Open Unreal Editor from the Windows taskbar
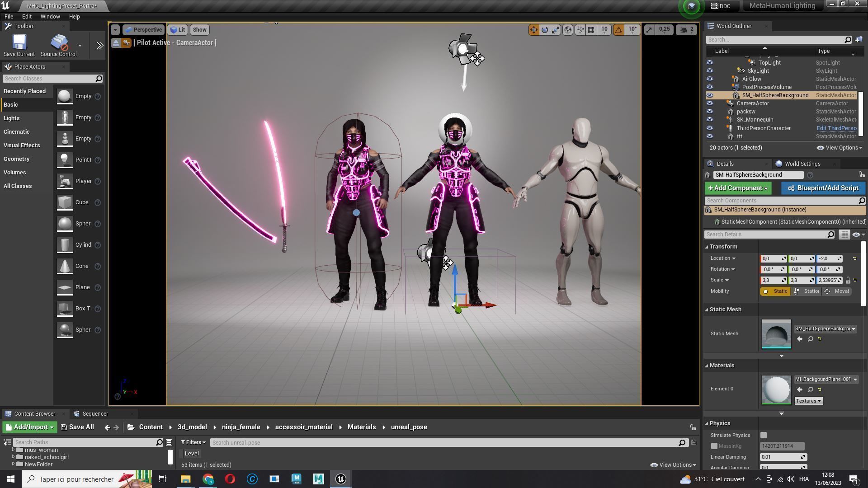The image size is (868, 488). tap(341, 479)
